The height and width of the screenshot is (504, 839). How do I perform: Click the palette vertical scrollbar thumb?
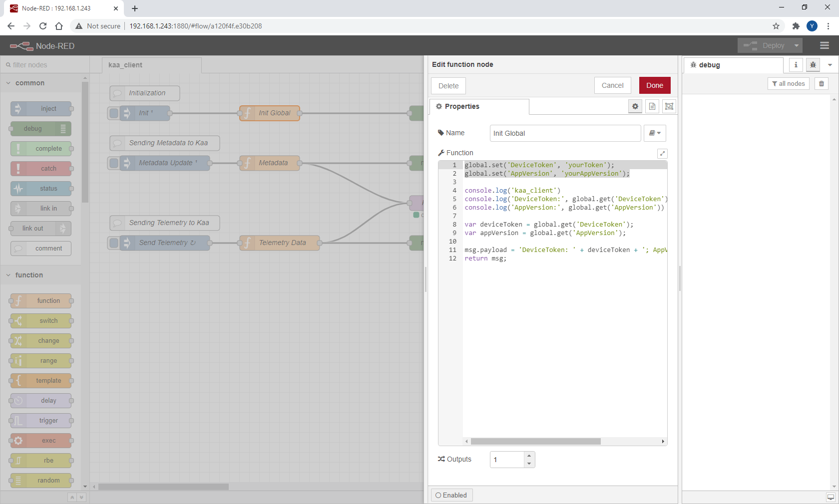click(x=85, y=142)
